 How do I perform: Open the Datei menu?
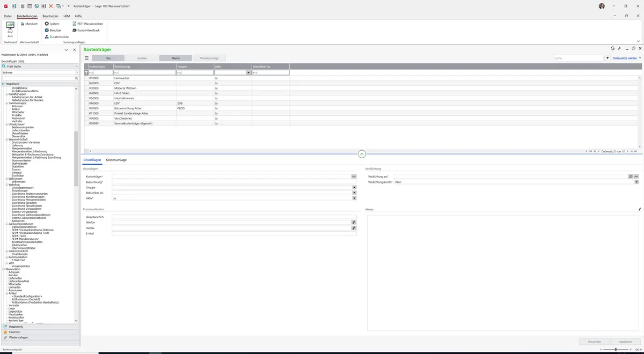[8, 16]
